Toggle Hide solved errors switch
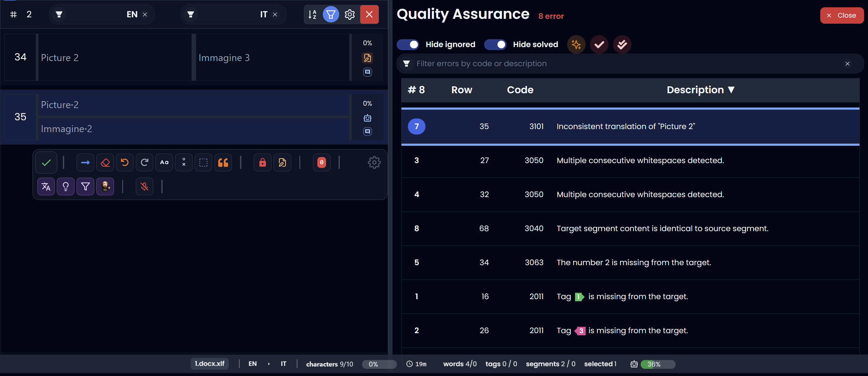868x376 pixels. (x=495, y=44)
